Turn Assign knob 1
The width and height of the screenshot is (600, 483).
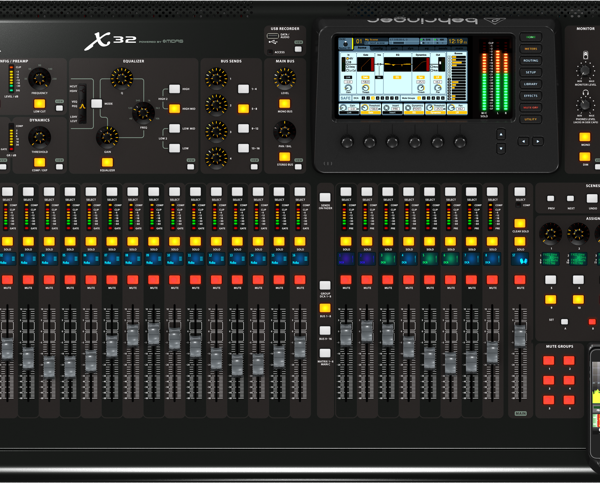(x=551, y=234)
